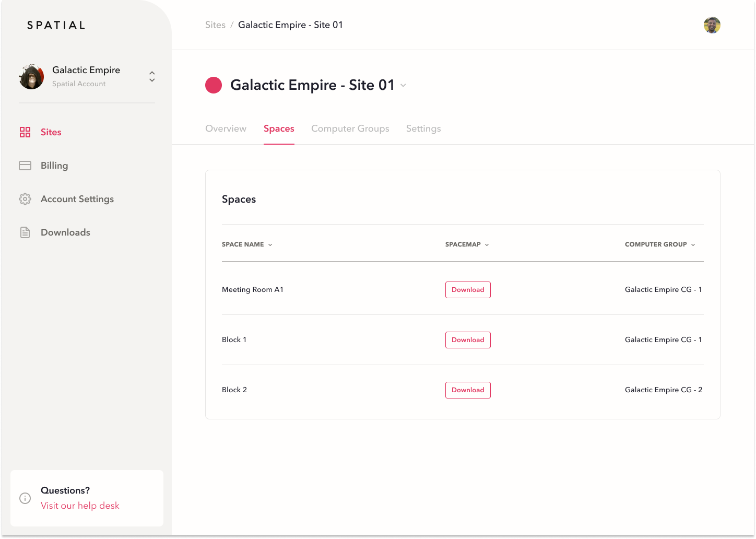The width and height of the screenshot is (756, 539).
Task: Open the Computer Groups tab
Action: click(x=350, y=128)
